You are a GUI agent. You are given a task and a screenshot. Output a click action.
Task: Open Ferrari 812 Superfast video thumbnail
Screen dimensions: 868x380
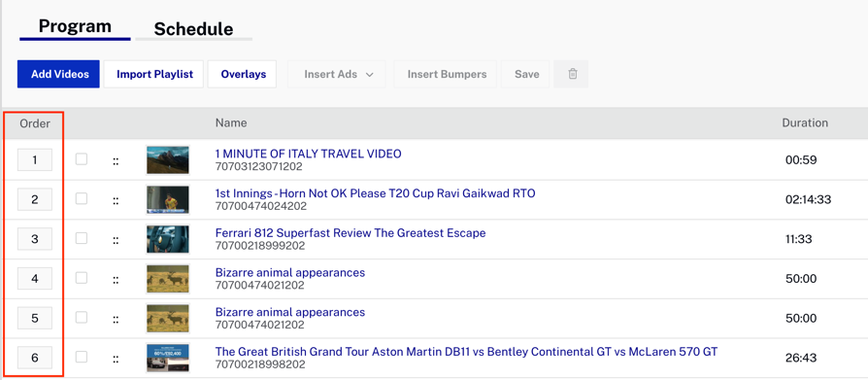click(168, 239)
